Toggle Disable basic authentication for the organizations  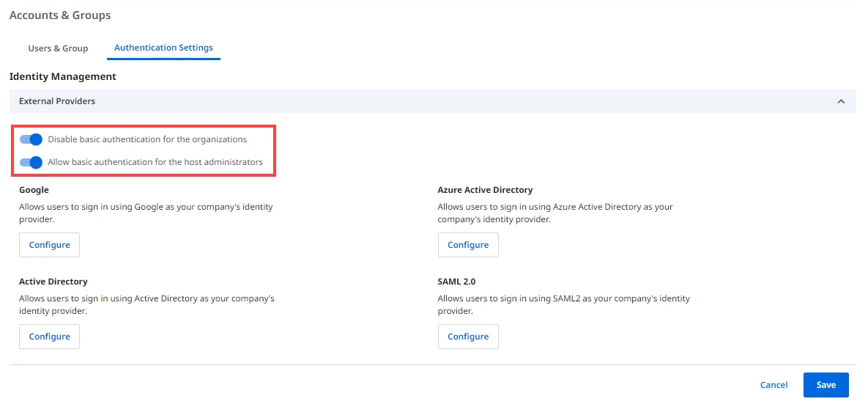[31, 139]
